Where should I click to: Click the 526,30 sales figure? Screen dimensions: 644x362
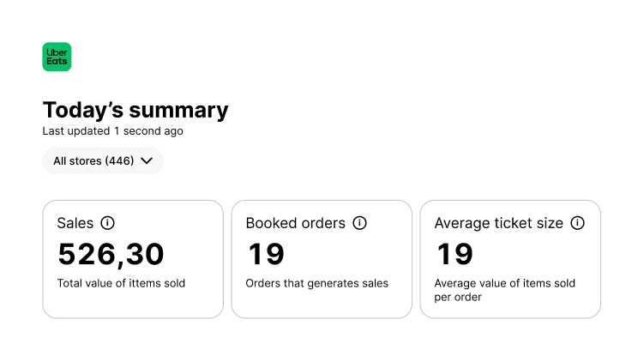[111, 254]
